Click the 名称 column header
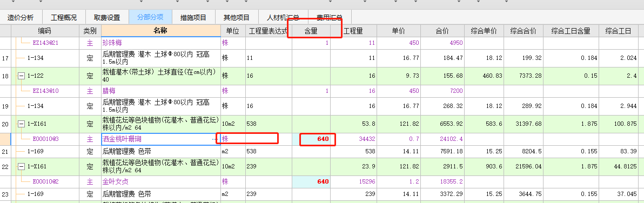The height and width of the screenshot is (203, 644). pyautogui.click(x=160, y=31)
